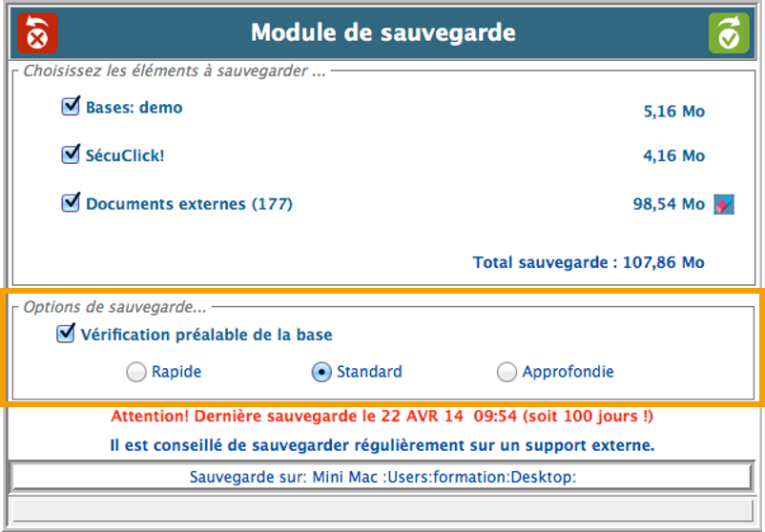Screen dimensions: 765x532
Task: Click the 4,16 Mo size value
Action: pos(673,156)
